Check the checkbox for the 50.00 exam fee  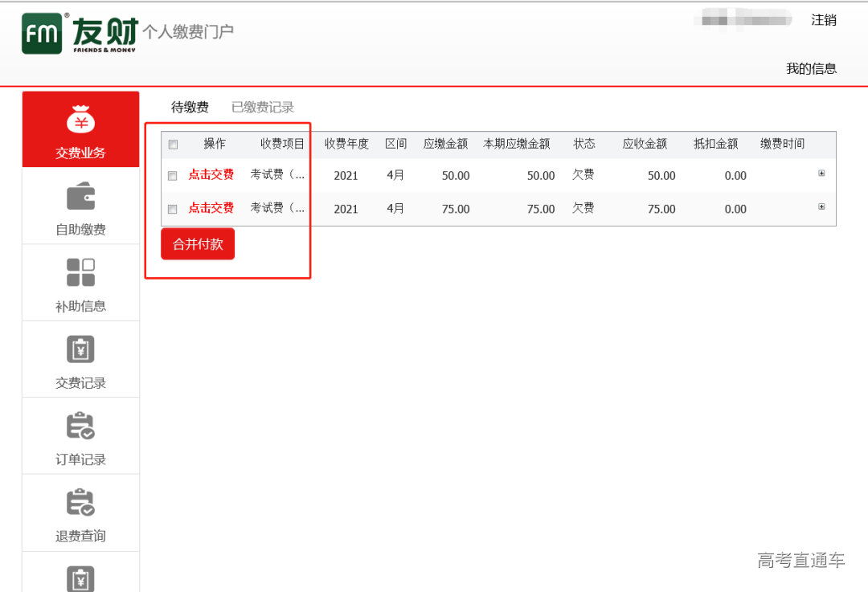click(172, 174)
